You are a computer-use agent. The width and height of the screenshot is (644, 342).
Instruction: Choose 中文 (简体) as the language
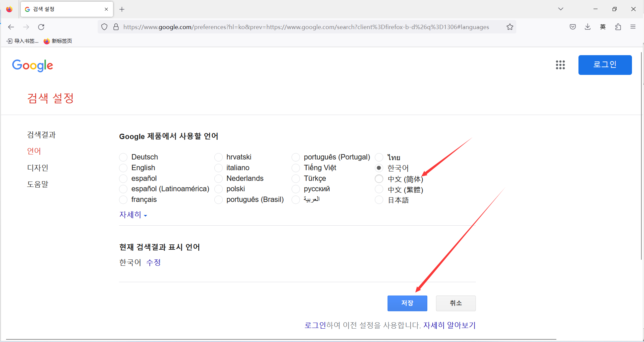tap(379, 179)
